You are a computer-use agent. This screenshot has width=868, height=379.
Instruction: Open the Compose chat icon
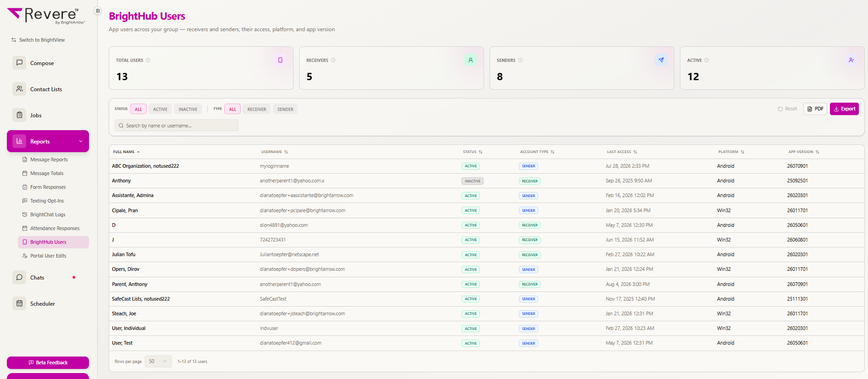tap(19, 63)
